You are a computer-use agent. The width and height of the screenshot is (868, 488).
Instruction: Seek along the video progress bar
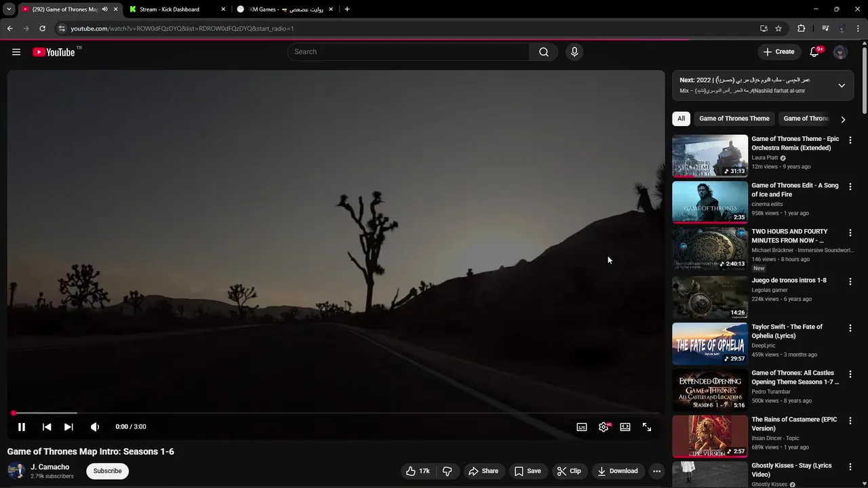[336, 413]
